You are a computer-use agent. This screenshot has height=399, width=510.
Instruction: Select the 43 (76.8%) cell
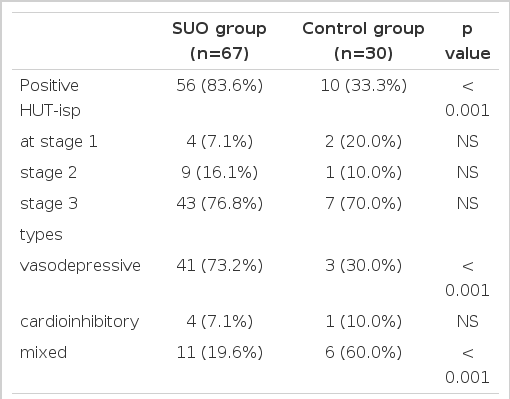coord(220,203)
